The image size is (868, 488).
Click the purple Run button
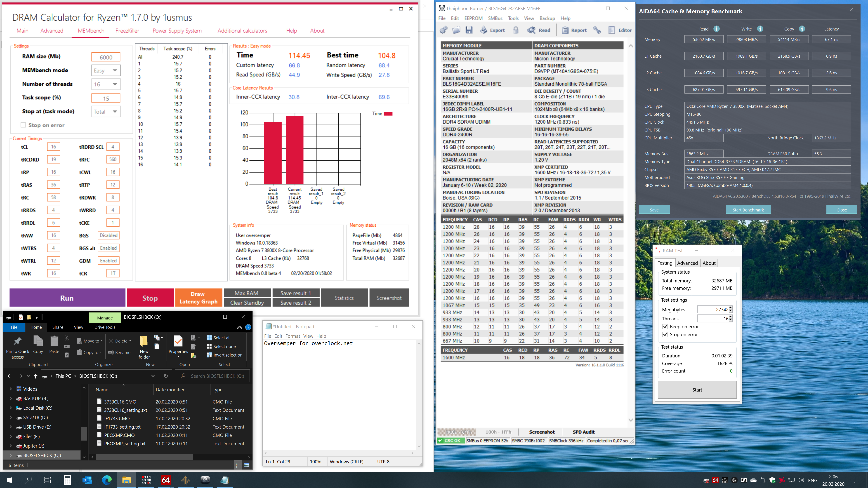[x=67, y=298]
